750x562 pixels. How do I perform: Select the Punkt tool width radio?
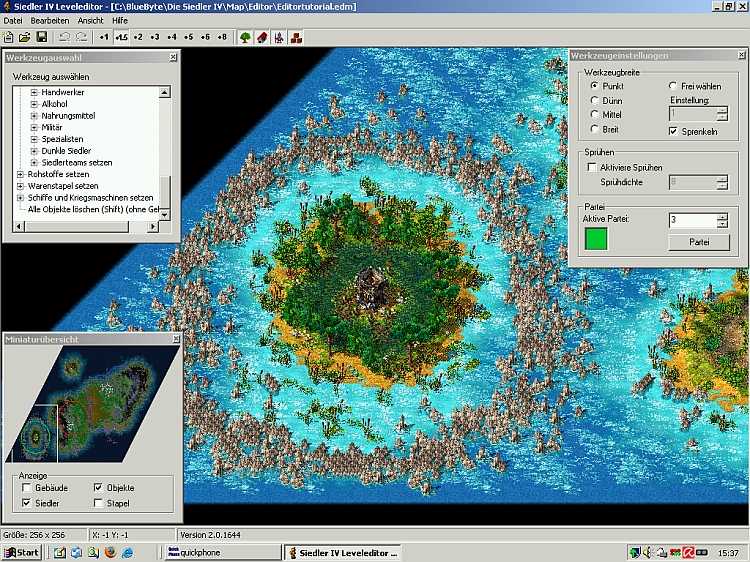[595, 86]
